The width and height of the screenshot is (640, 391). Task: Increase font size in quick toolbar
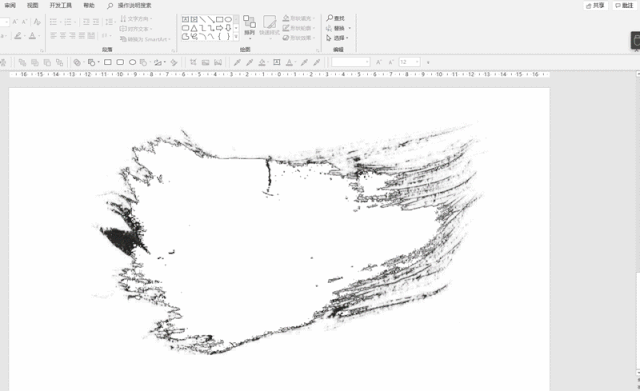click(379, 62)
